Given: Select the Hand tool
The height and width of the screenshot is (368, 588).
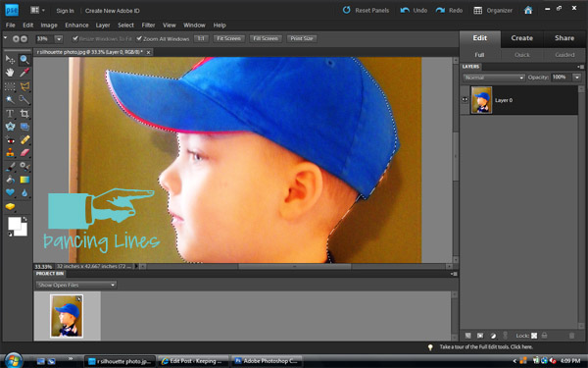Looking at the screenshot, I should (10, 73).
